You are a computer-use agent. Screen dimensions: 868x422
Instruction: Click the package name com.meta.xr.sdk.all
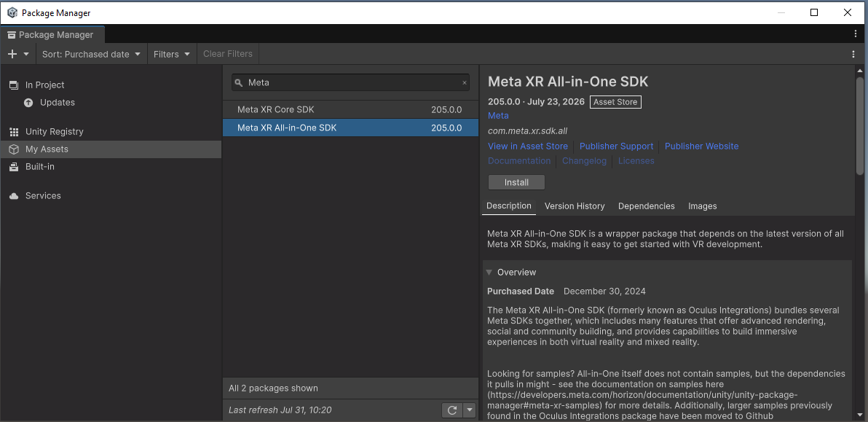pos(527,130)
